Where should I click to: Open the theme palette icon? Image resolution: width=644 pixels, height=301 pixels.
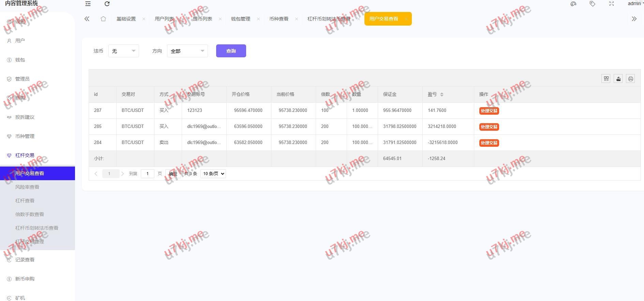(573, 4)
